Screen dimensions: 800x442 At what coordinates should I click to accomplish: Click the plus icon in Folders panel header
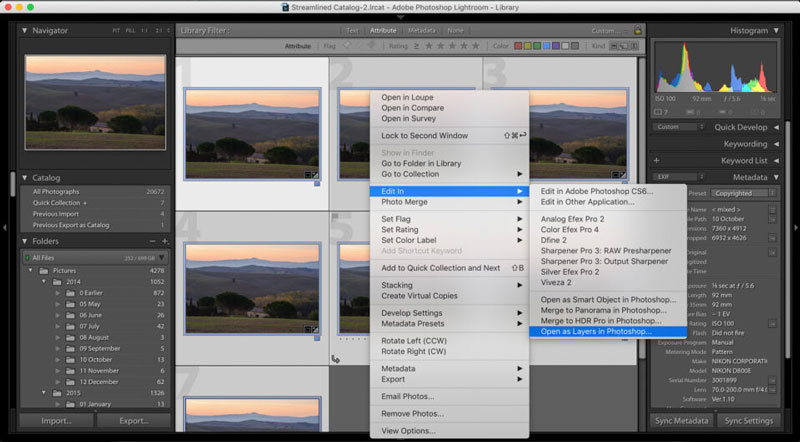coord(165,241)
